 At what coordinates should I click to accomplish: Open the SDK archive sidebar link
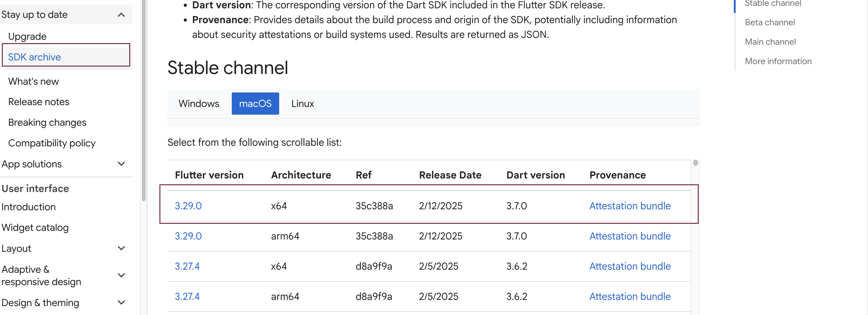(34, 57)
